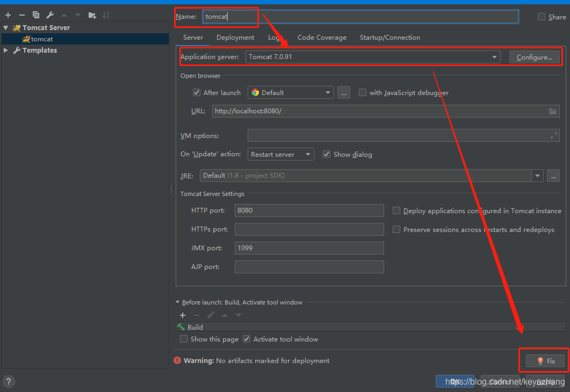Viewport: 570px width, 392px height.
Task: Browse URL with folder icon
Action: click(553, 111)
